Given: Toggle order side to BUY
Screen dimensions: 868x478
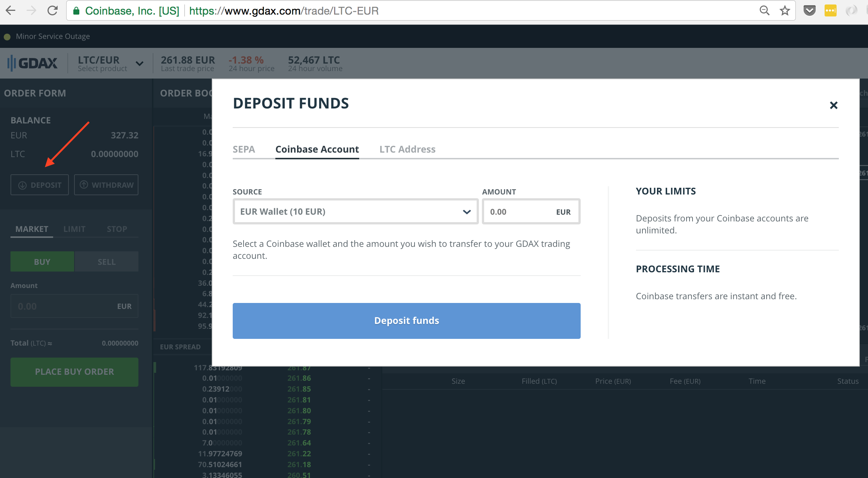Looking at the screenshot, I should tap(42, 262).
